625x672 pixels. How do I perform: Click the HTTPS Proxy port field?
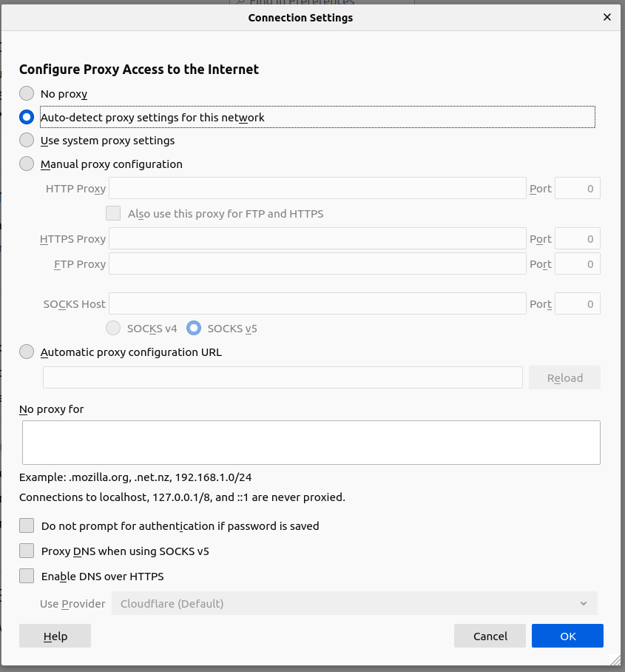tap(577, 238)
